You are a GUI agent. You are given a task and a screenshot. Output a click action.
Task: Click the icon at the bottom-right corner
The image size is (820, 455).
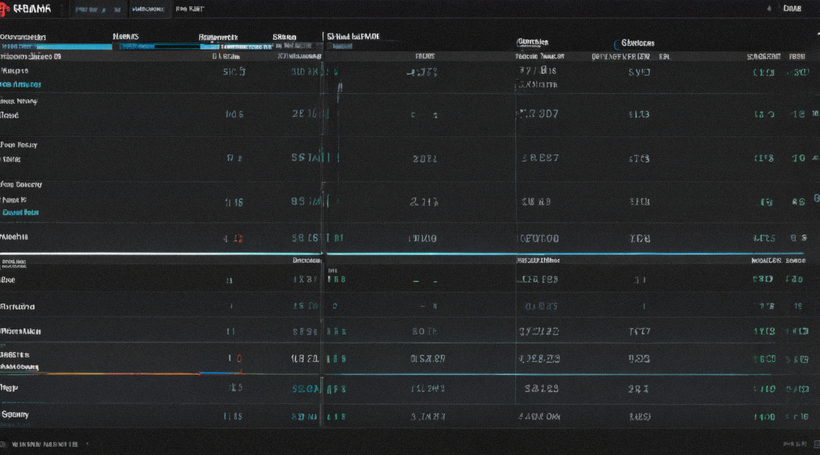point(816,443)
